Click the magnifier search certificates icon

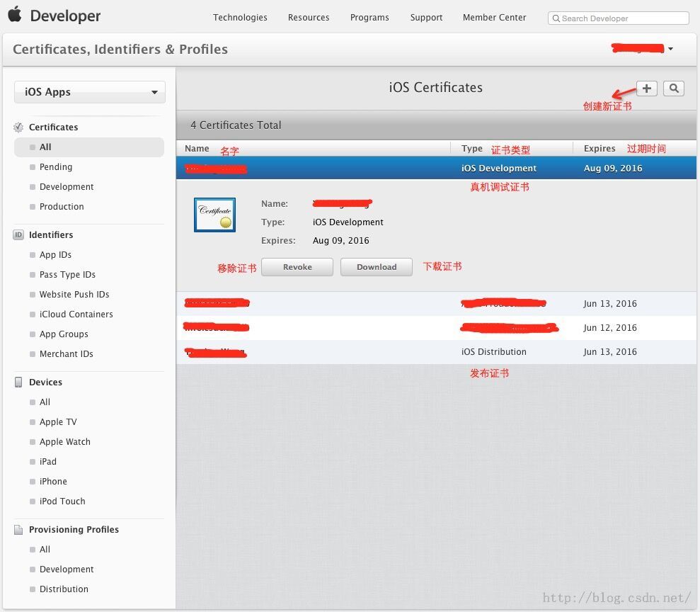point(674,89)
